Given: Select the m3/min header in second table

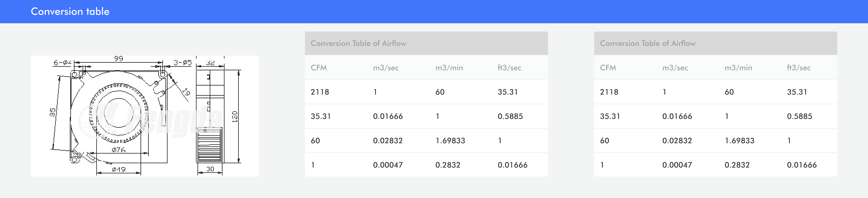Looking at the screenshot, I should pyautogui.click(x=738, y=67).
